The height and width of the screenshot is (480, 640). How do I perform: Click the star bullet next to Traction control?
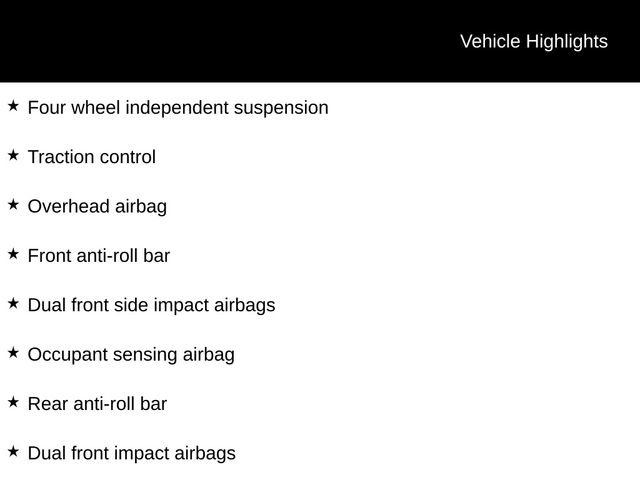coord(13,155)
